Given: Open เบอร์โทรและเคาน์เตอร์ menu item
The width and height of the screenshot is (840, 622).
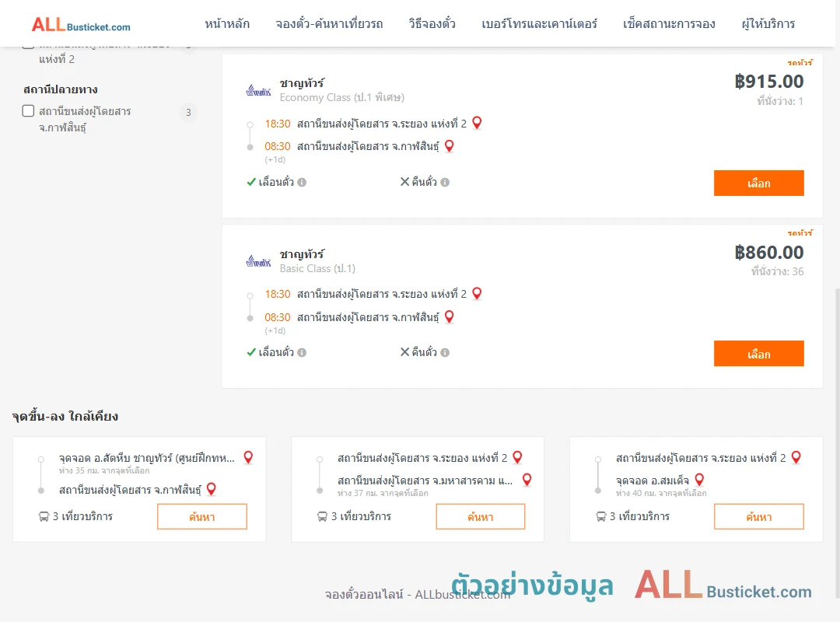Looking at the screenshot, I should click(539, 24).
